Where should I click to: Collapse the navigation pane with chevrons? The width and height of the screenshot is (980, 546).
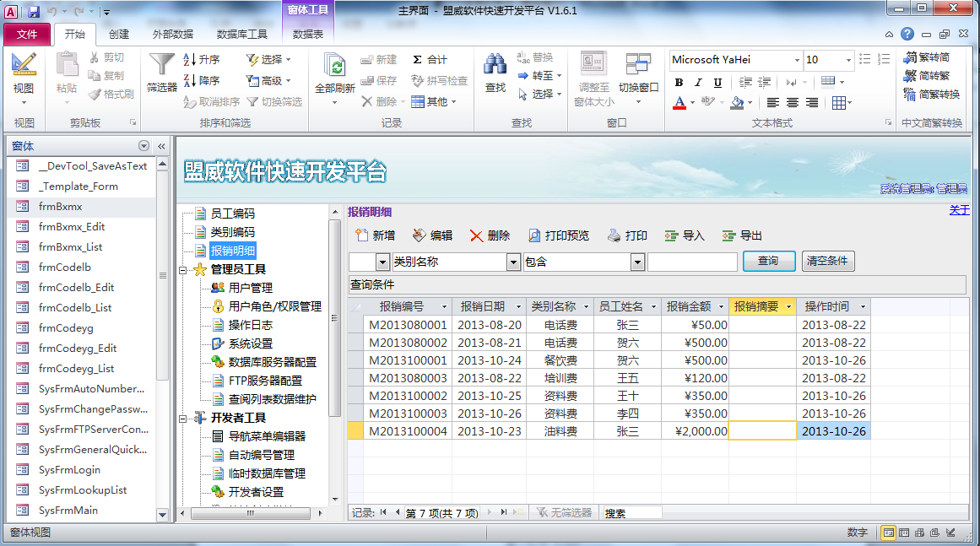coord(161,146)
